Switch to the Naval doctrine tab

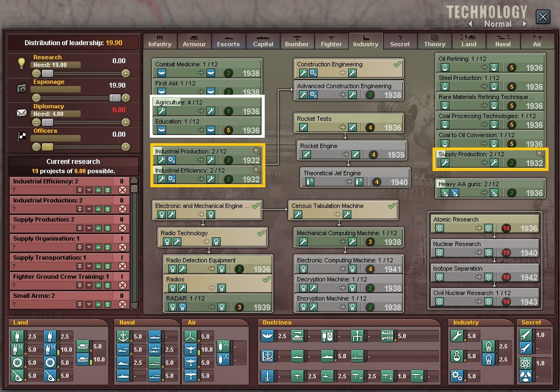503,41
